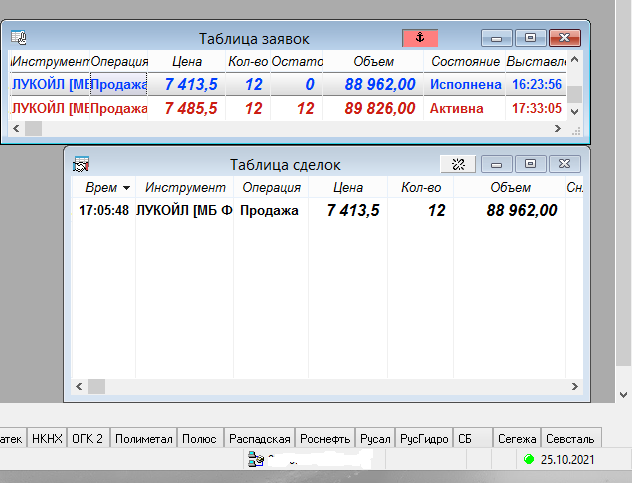This screenshot has height=483, width=633.
Task: Minimize the Таблица заявок window
Action: tap(497, 38)
